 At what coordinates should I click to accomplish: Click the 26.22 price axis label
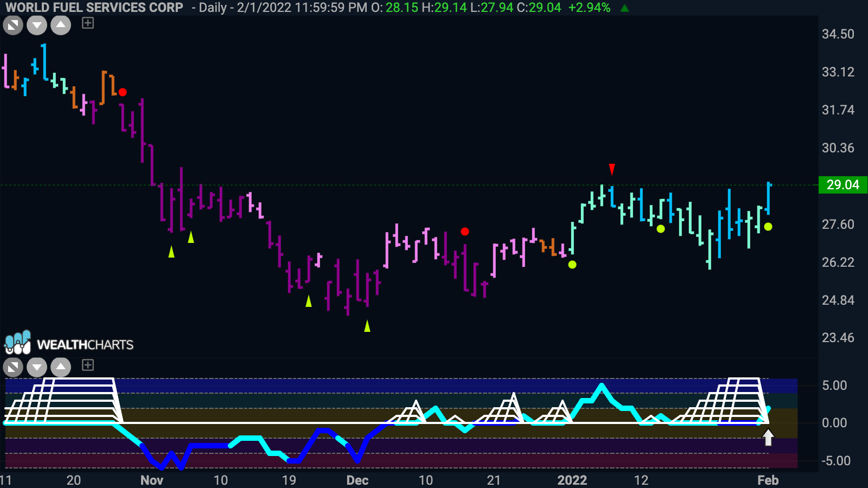pos(838,262)
